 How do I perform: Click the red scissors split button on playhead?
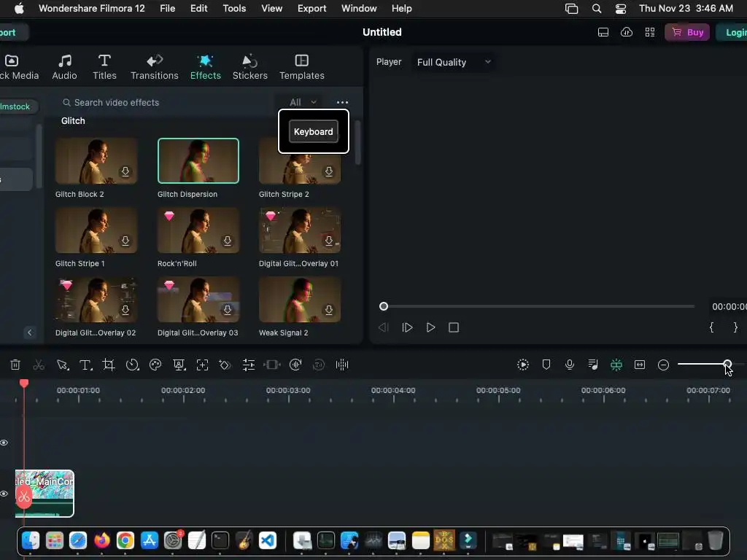point(24,497)
